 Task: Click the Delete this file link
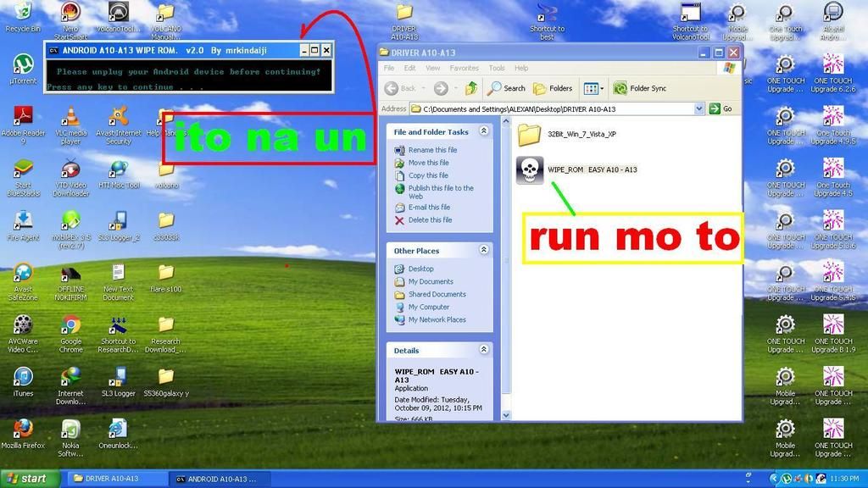(430, 220)
